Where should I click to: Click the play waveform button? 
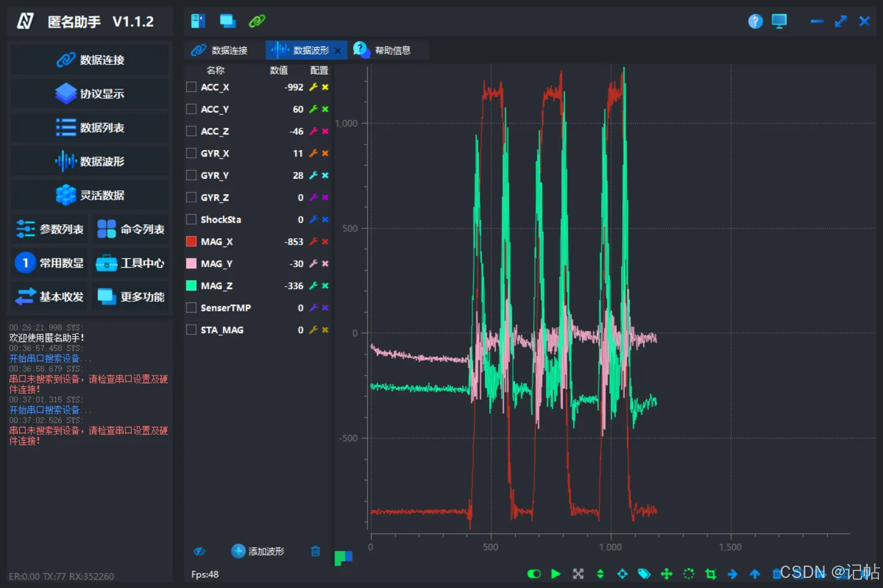[x=556, y=573]
